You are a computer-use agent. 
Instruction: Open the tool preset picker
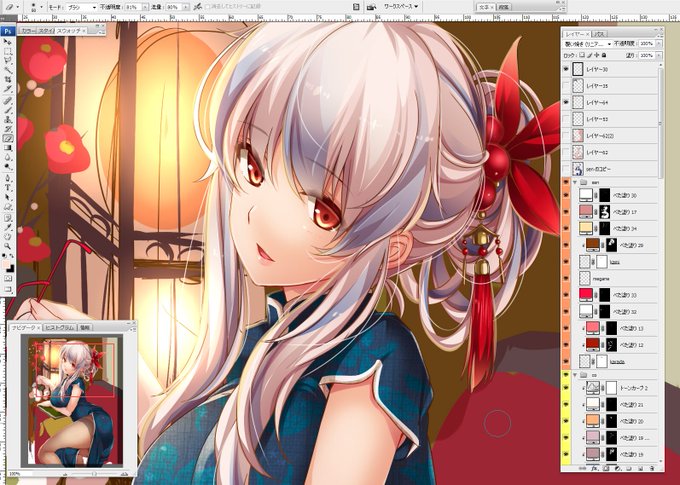coord(11,7)
